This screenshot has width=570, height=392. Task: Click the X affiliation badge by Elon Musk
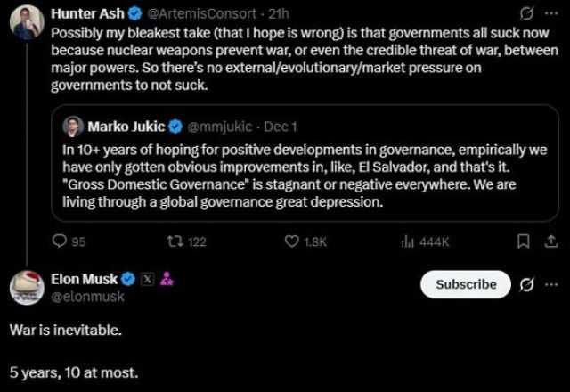pos(149,279)
